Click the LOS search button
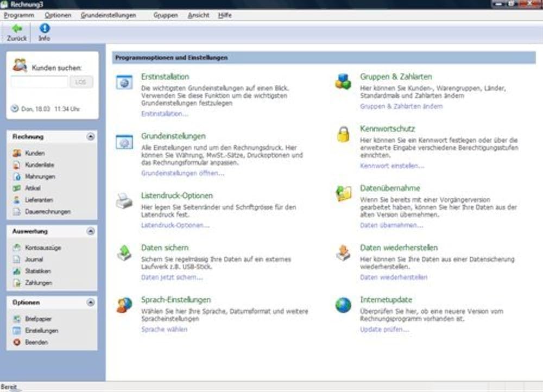The width and height of the screenshot is (543, 392). 81,82
